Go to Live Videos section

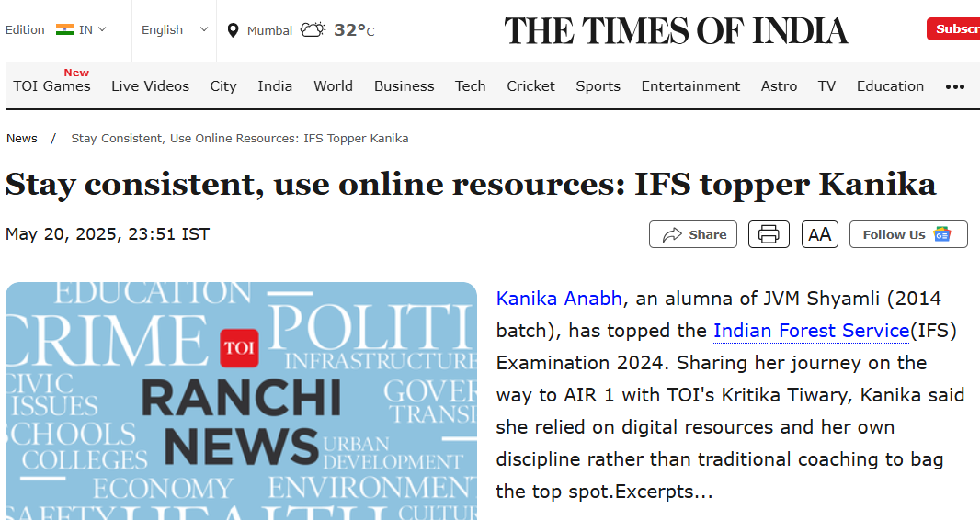tap(150, 86)
